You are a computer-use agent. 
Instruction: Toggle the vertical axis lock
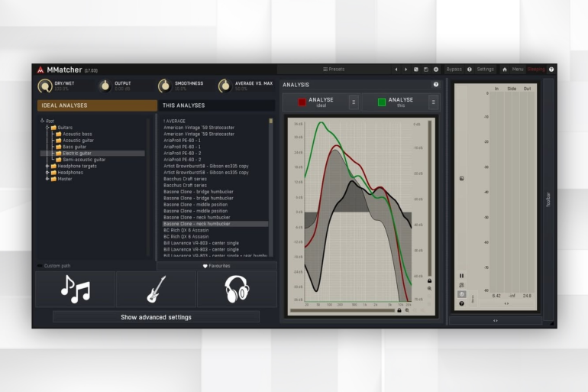(x=429, y=280)
